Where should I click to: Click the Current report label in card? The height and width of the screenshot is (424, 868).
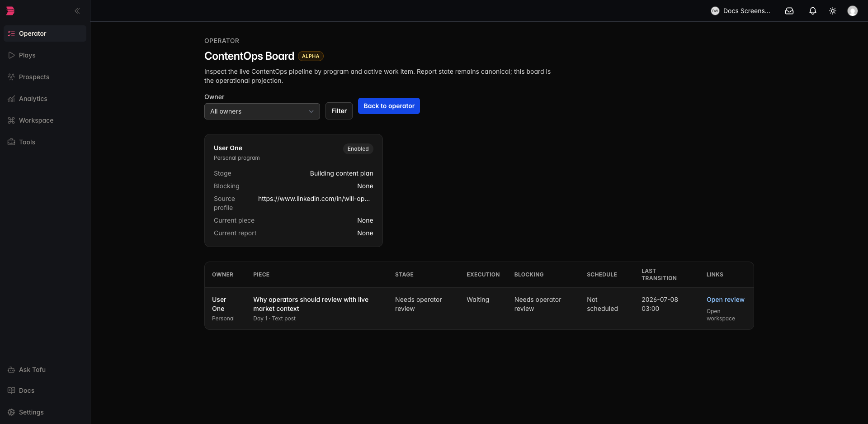(235, 233)
